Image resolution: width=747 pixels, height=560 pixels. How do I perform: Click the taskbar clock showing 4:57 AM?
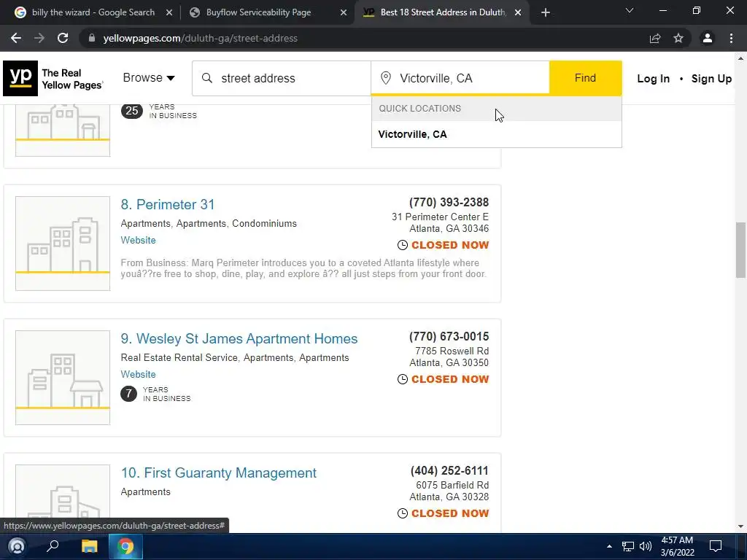677,546
